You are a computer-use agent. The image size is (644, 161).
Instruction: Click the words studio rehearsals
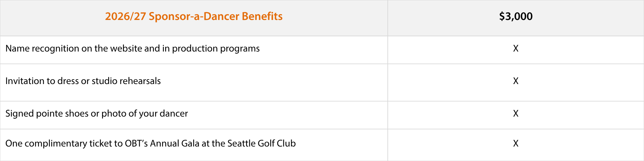pyautogui.click(x=126, y=81)
